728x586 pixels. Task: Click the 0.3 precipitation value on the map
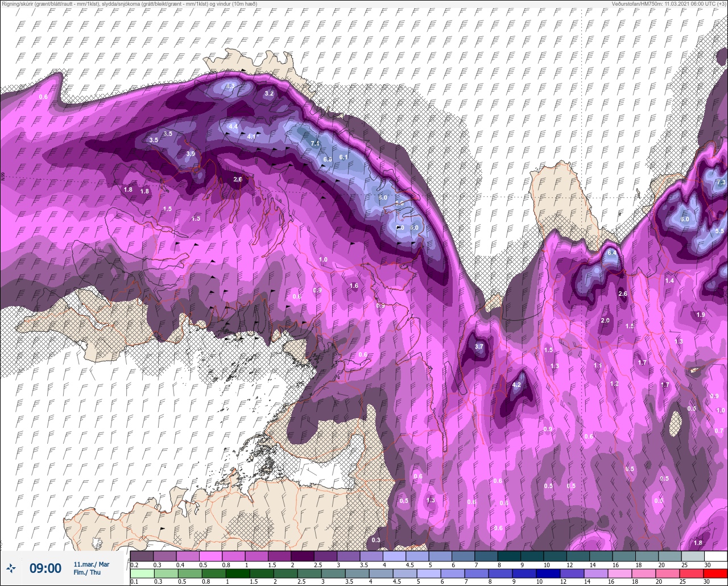375,540
